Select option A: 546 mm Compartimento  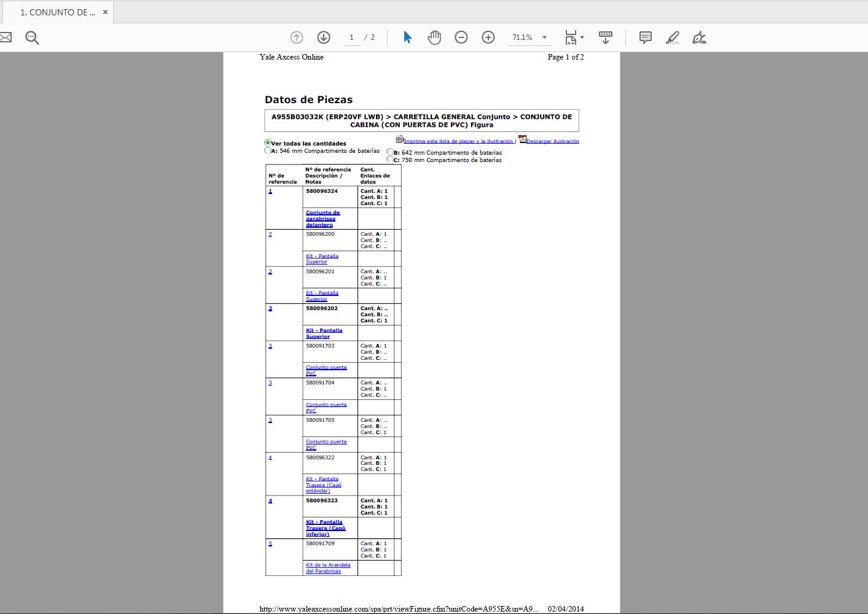pos(268,150)
